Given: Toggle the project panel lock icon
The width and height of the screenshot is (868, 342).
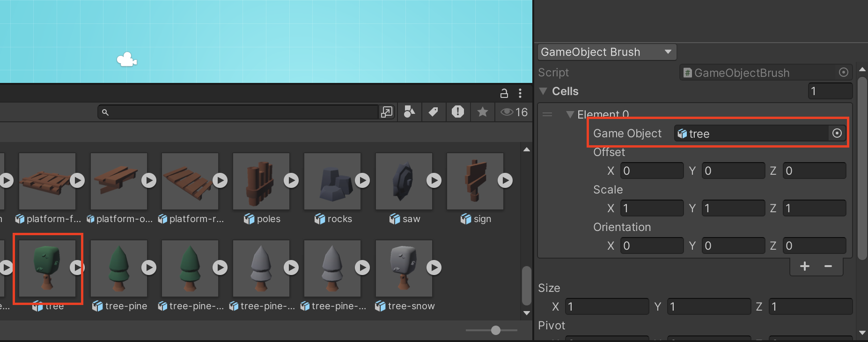Looking at the screenshot, I should pyautogui.click(x=504, y=93).
